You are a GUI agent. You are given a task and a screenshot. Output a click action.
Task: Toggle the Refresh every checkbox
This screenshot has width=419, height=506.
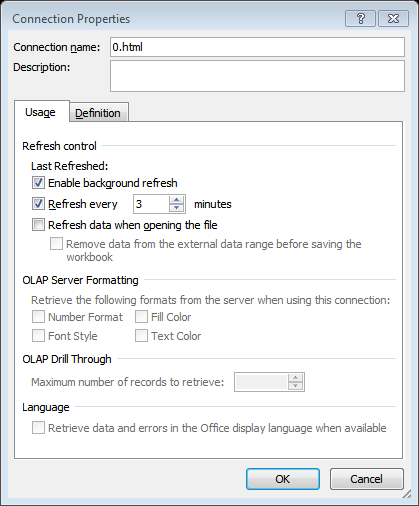click(x=38, y=204)
